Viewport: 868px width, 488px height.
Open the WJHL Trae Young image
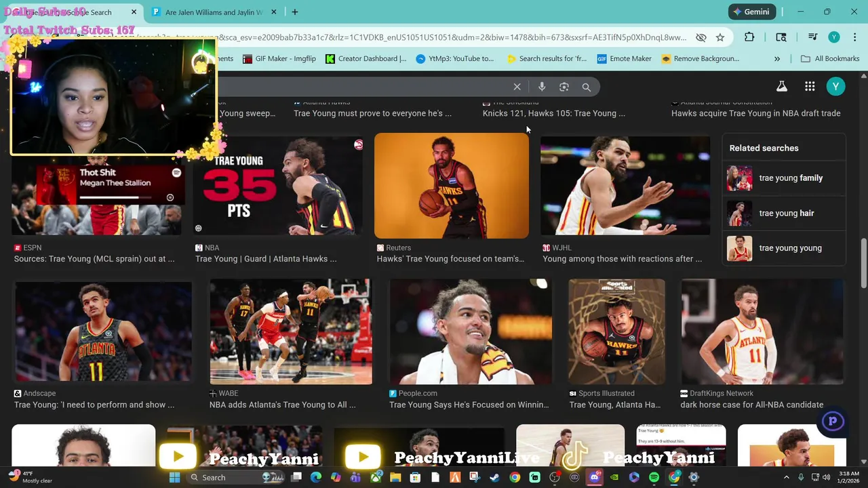pos(625,186)
